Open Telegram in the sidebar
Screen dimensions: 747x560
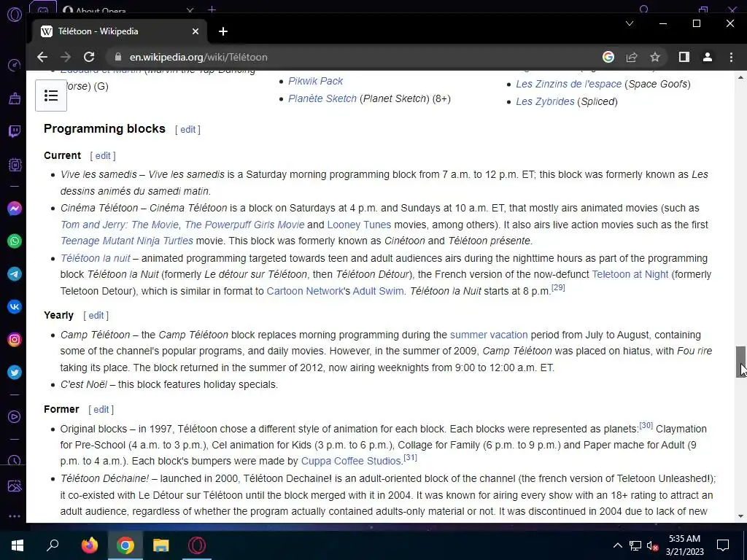click(x=15, y=274)
